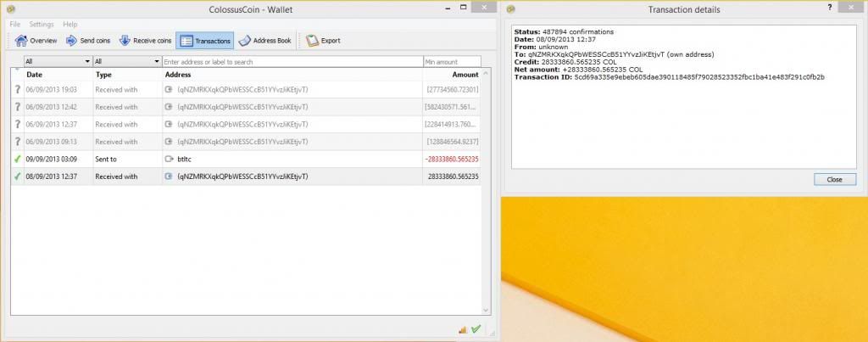The image size is (868, 342).
Task: Click the green confirmed checkmark on 09/09/2013 row
Action: (x=17, y=159)
